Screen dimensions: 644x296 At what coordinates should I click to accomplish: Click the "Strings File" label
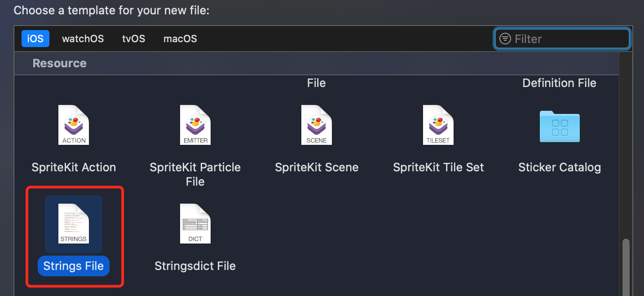tap(74, 266)
